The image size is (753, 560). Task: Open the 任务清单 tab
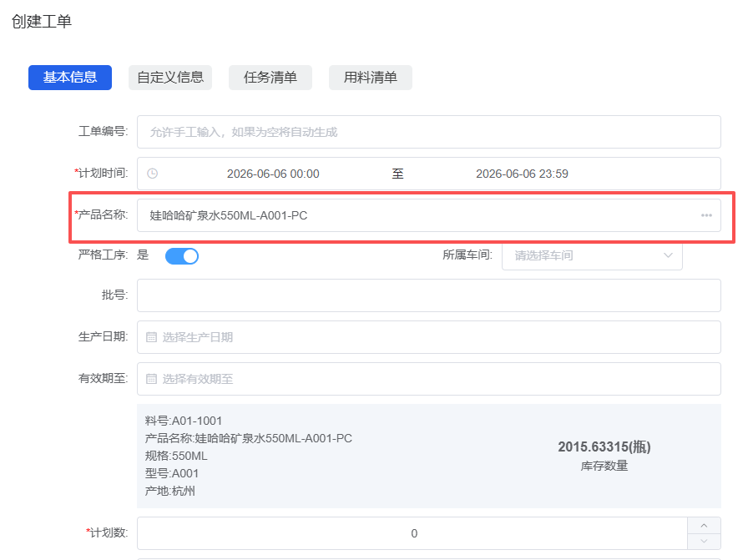pyautogui.click(x=270, y=78)
